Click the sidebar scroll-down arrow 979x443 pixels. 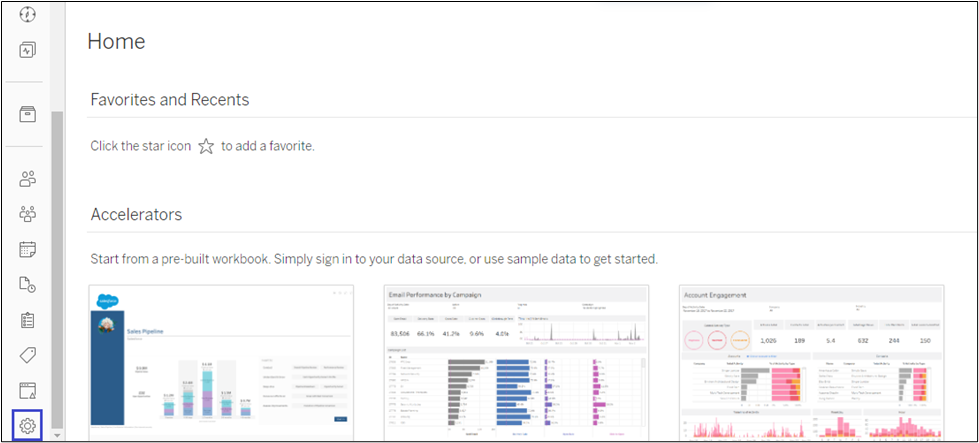click(57, 435)
